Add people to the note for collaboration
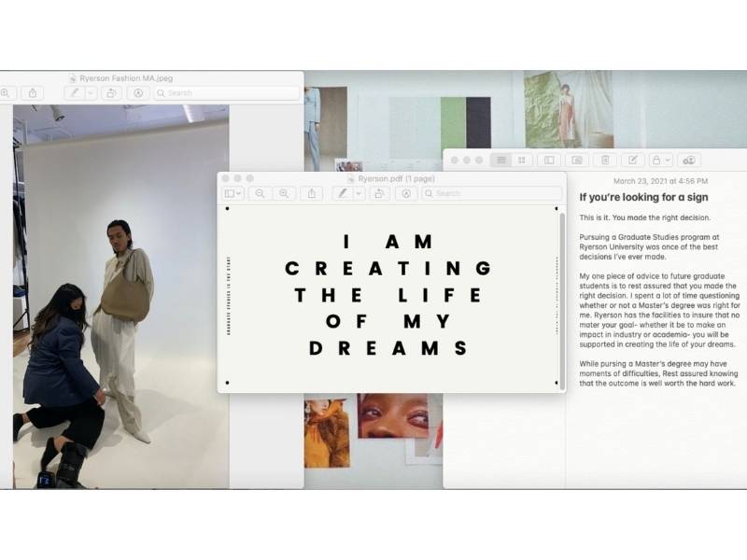Viewport: 747px width, 560px height. coord(689,161)
